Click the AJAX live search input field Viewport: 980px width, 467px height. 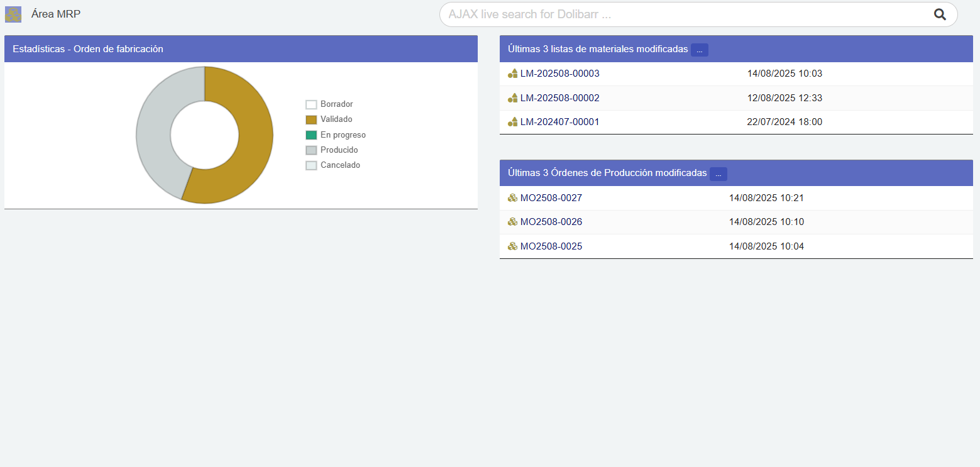point(685,14)
